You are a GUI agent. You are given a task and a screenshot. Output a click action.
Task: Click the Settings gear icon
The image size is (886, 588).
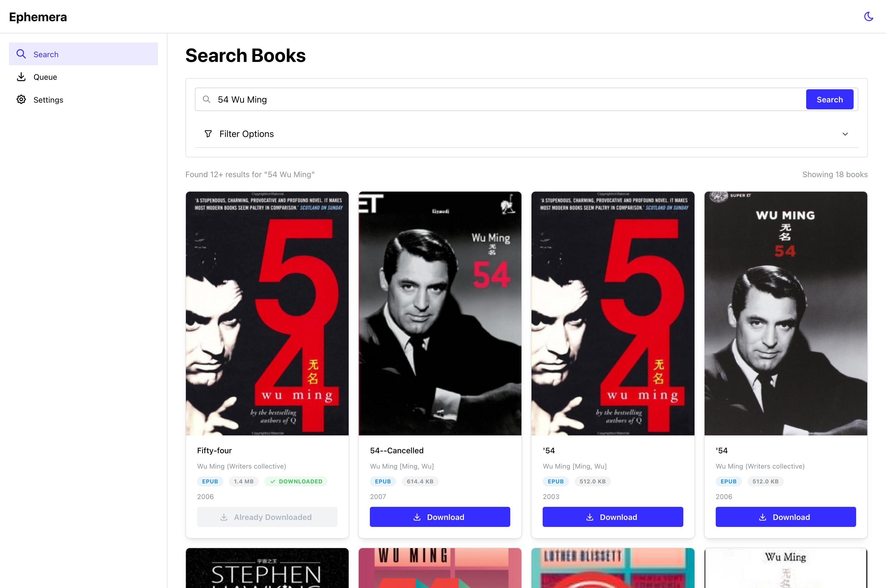pos(21,99)
